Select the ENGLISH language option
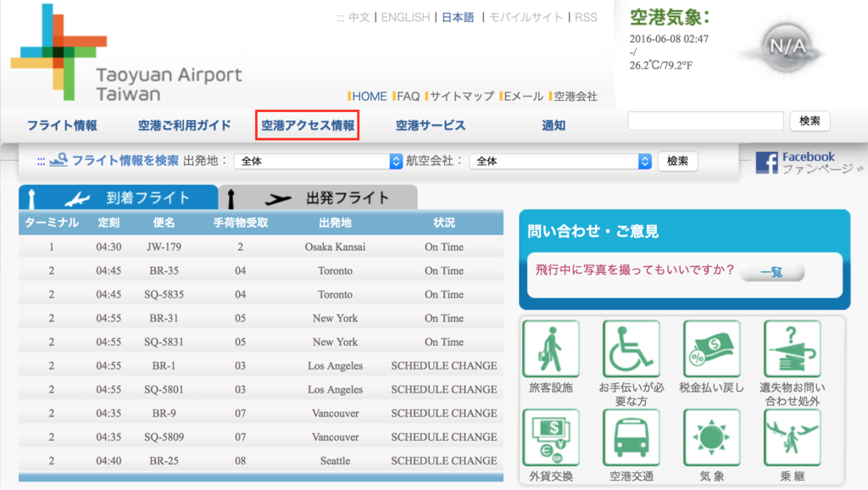 [x=404, y=17]
